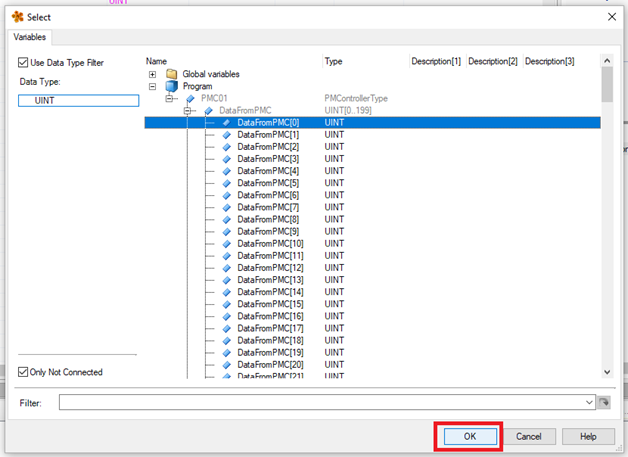Collapse the Program tree node
The image size is (628, 457).
coord(152,86)
